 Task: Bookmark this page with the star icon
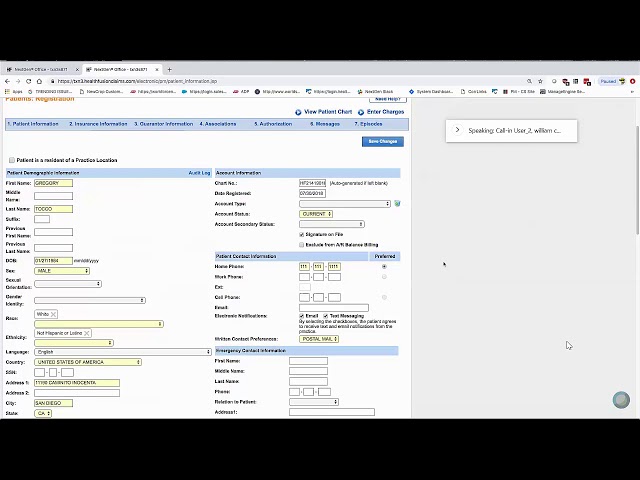(x=540, y=81)
